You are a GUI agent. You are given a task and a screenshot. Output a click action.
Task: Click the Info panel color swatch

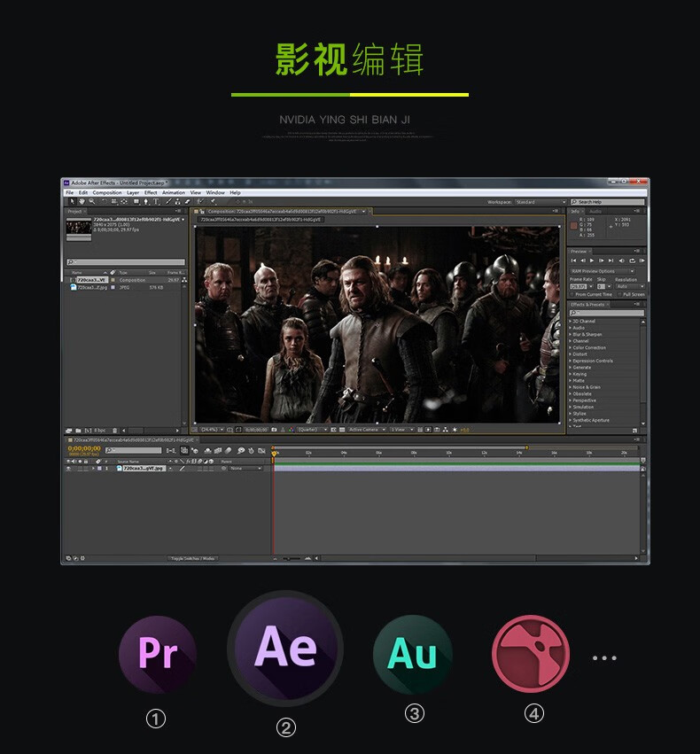pyautogui.click(x=573, y=225)
